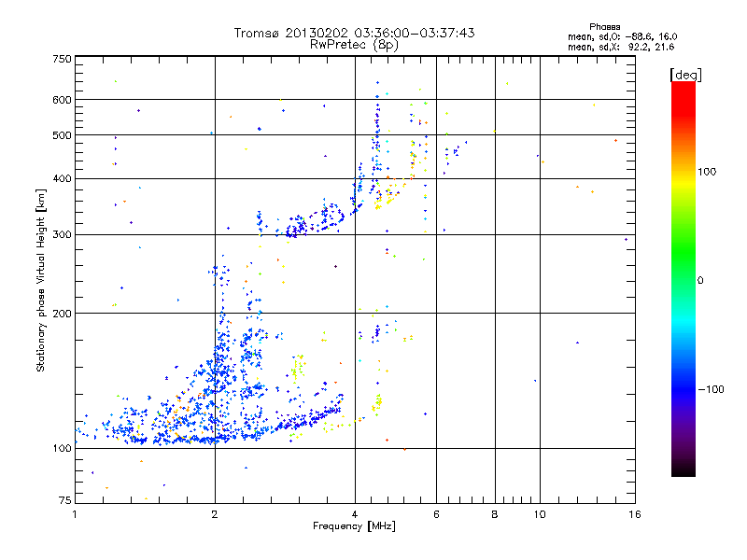Click the y-axis '200' tick label
747x560 pixels.
click(63, 314)
